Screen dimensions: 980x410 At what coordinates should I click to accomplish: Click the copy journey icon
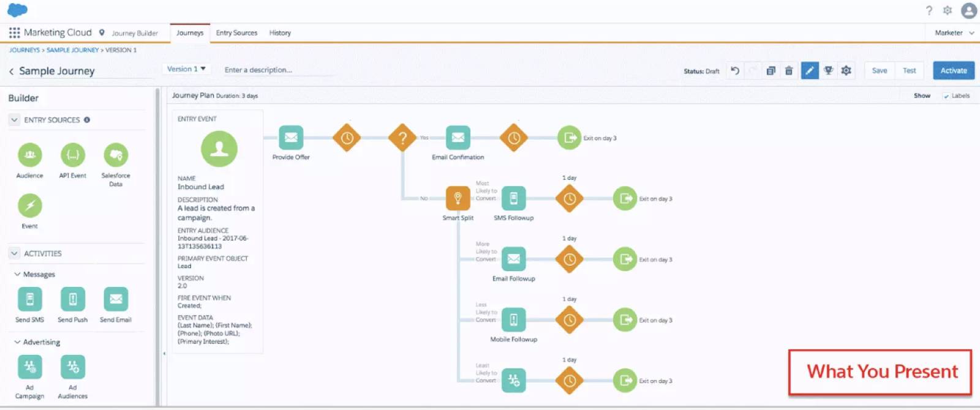771,70
